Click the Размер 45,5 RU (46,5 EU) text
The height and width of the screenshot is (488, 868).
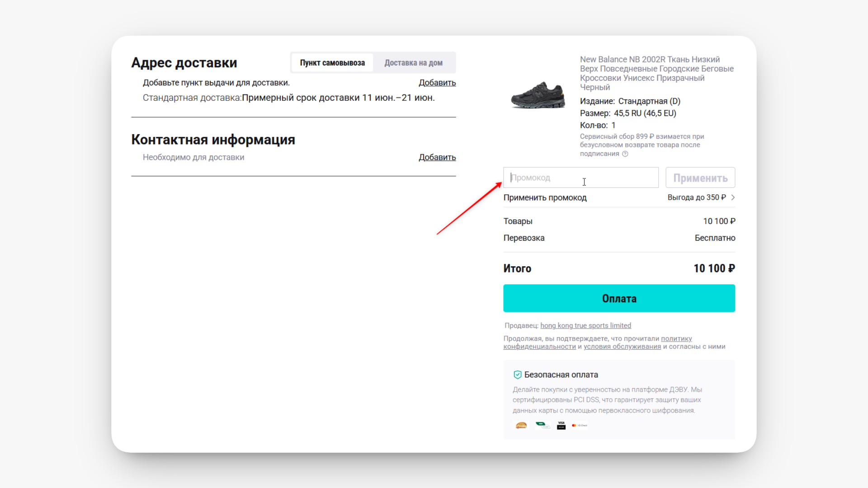[x=628, y=113]
